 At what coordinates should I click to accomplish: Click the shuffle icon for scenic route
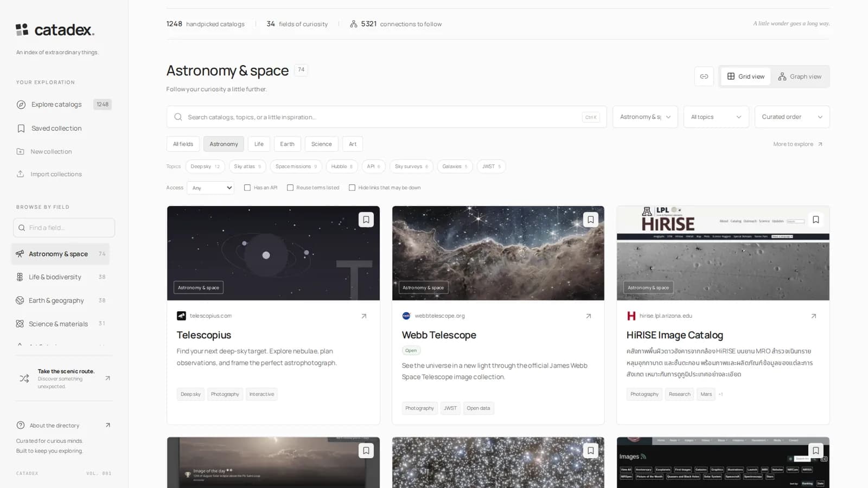24,378
